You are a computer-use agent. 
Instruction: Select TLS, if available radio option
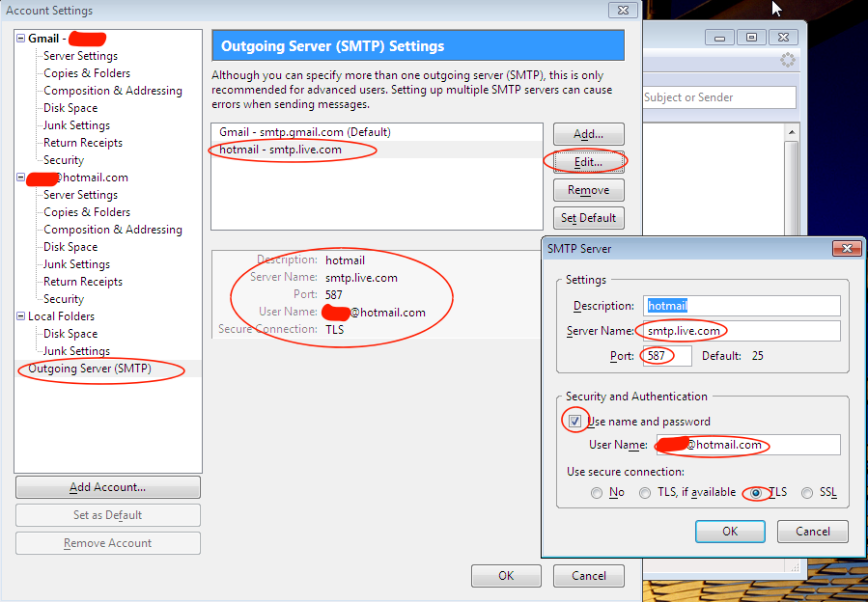(645, 492)
